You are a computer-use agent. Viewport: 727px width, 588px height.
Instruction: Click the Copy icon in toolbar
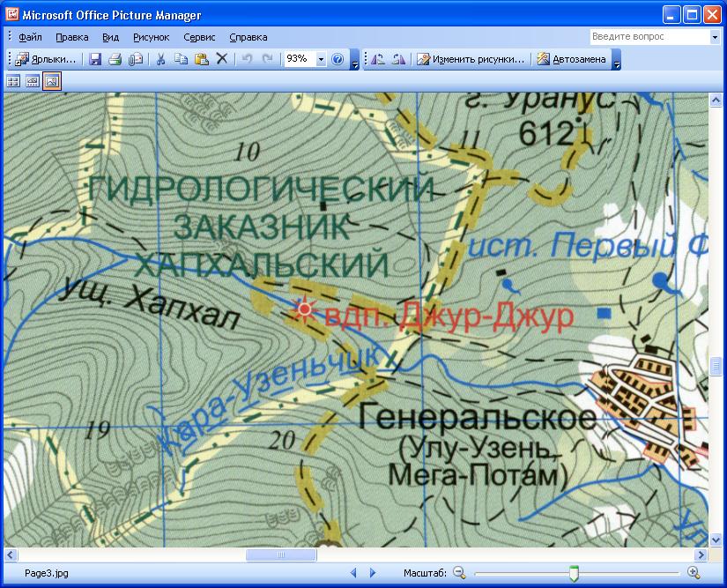pos(181,59)
